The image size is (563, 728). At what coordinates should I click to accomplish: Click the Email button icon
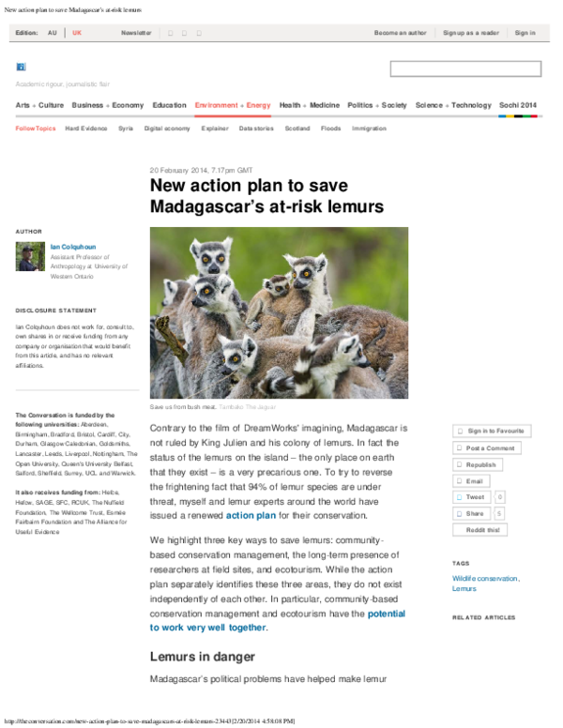459,481
